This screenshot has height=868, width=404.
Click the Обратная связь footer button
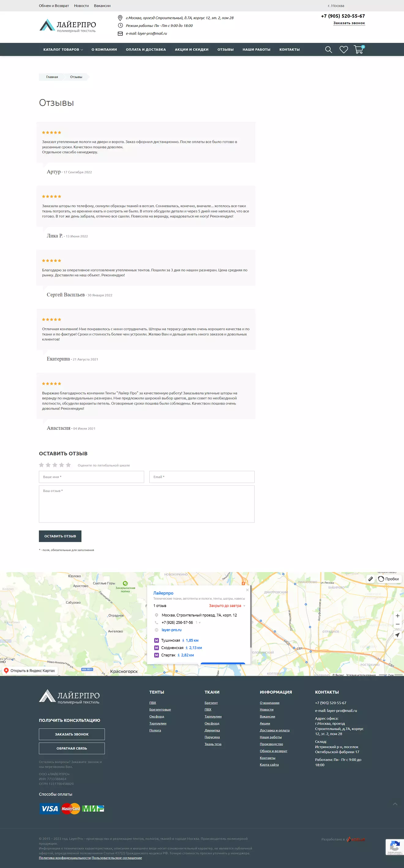[x=72, y=748]
